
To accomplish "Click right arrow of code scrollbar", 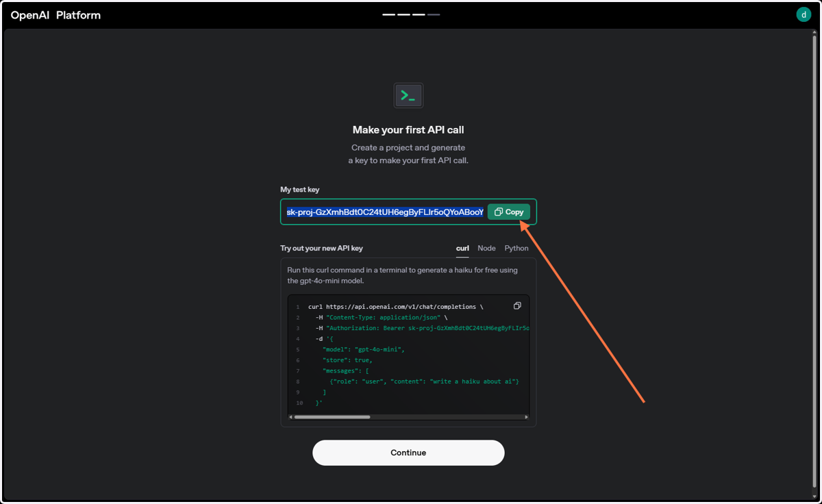I will pos(526,417).
